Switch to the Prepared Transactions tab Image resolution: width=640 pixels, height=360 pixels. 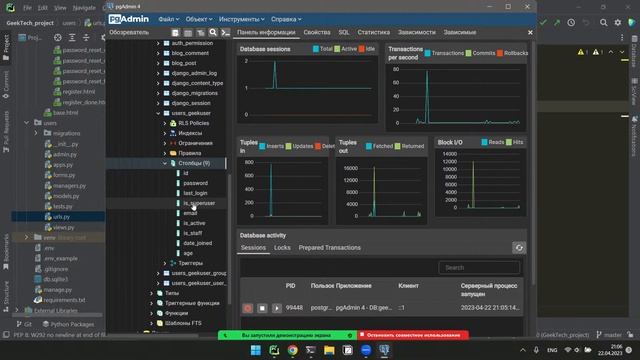[329, 248]
